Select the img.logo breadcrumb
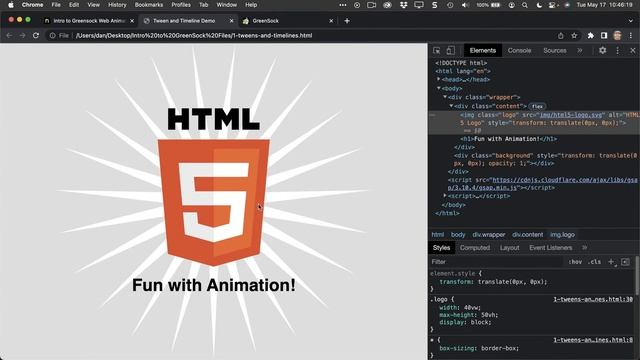The image size is (640, 360). [562, 235]
